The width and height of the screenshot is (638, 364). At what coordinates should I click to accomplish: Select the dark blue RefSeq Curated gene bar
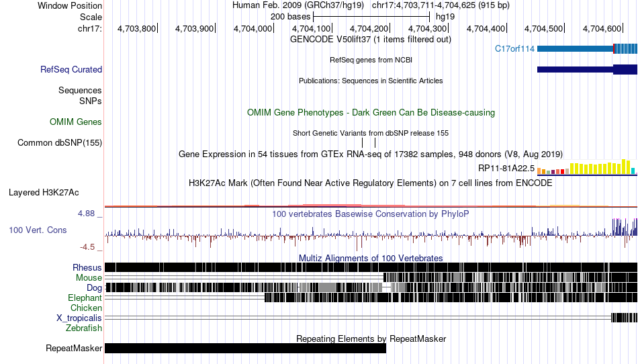(587, 70)
